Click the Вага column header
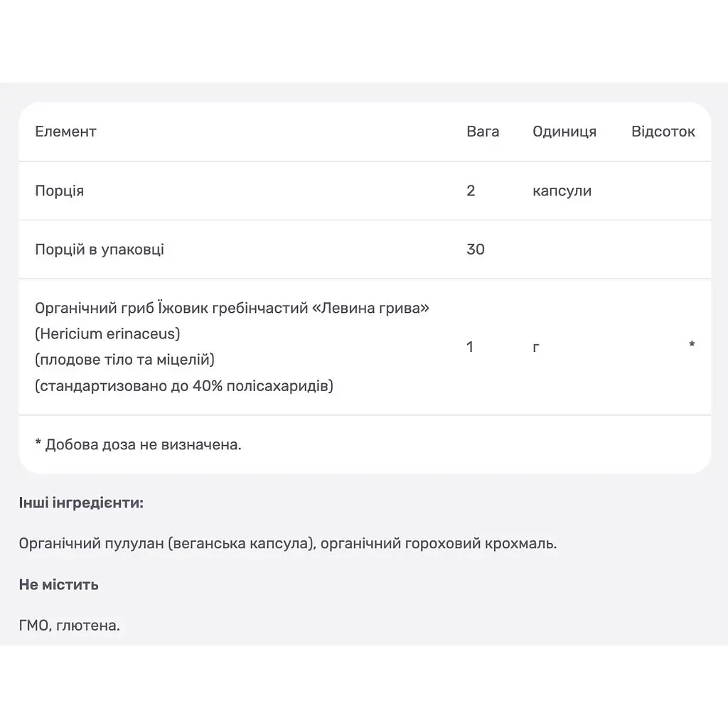Image resolution: width=728 pixels, height=728 pixels. [x=483, y=132]
